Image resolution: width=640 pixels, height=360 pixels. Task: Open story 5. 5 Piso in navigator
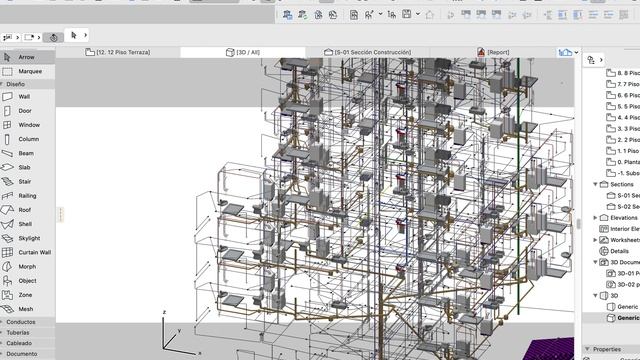[623, 107]
